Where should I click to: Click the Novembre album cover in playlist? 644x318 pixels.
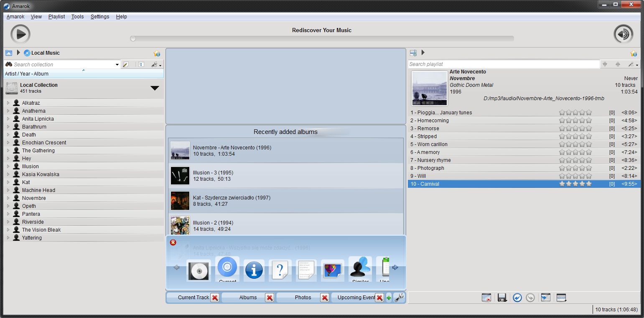coord(430,88)
